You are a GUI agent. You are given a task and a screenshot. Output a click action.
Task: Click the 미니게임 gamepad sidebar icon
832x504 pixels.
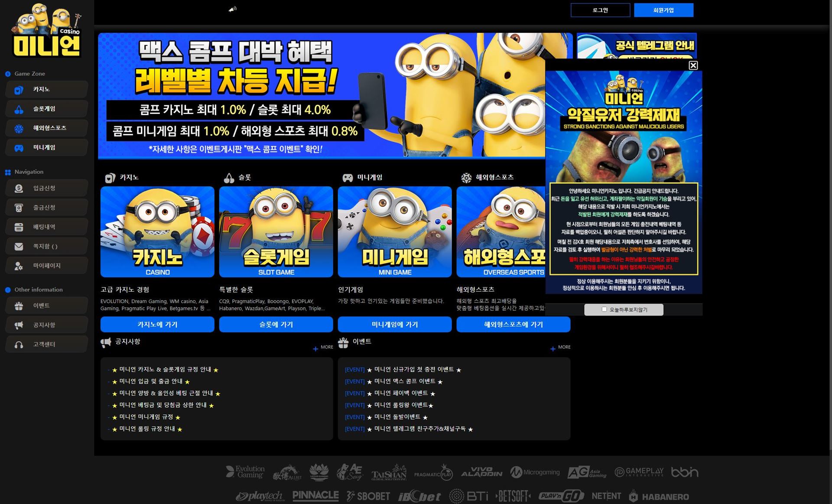[19, 148]
